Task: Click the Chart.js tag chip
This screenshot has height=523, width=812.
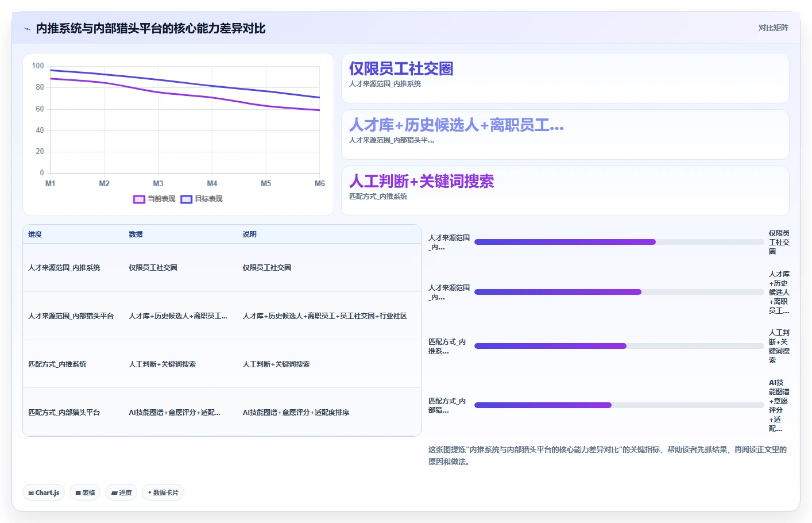Action: click(x=44, y=493)
